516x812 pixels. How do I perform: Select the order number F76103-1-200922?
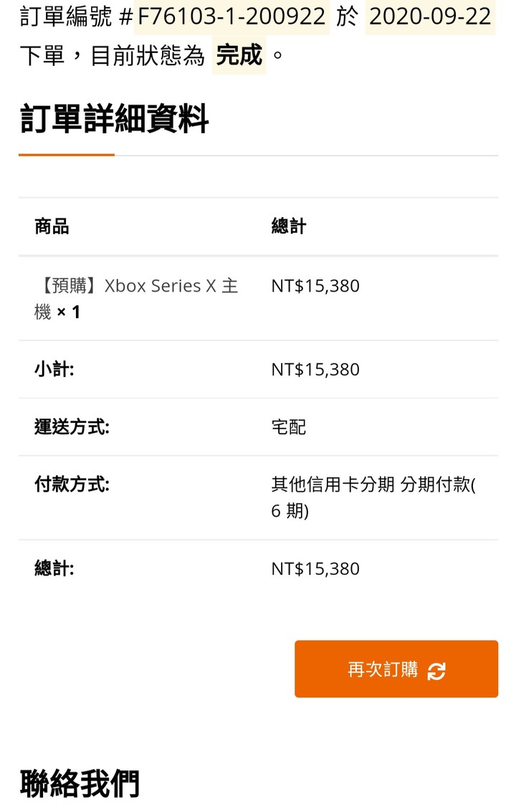point(231,16)
